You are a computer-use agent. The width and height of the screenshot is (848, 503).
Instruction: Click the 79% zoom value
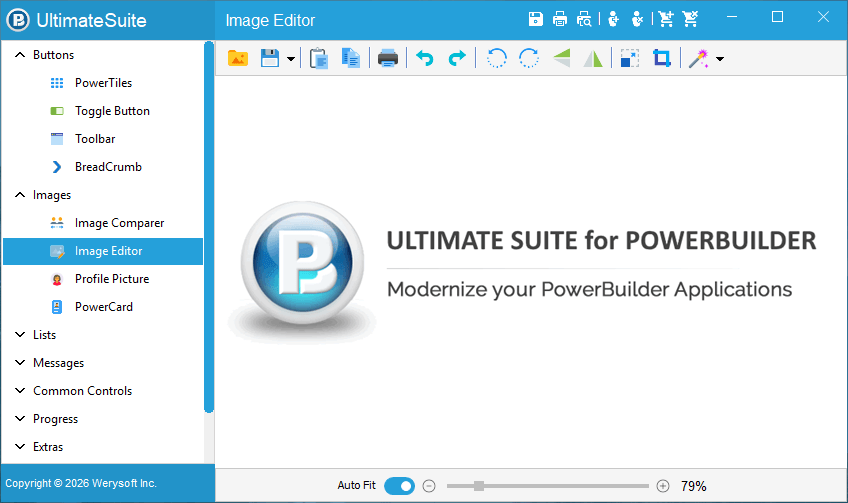click(x=694, y=486)
